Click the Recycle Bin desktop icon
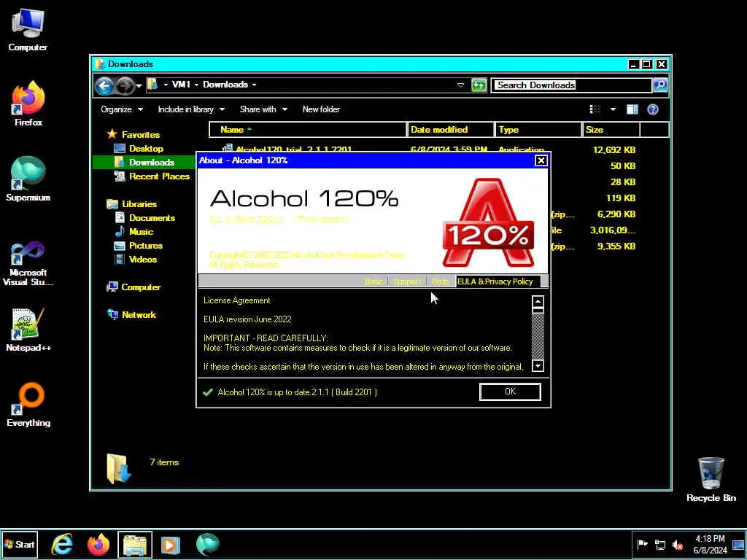747x560 pixels. tap(711, 480)
